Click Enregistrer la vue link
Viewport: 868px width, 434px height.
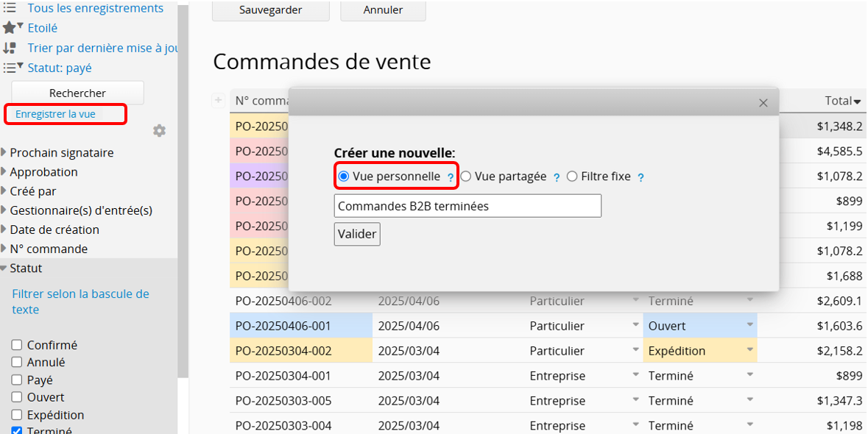click(55, 115)
